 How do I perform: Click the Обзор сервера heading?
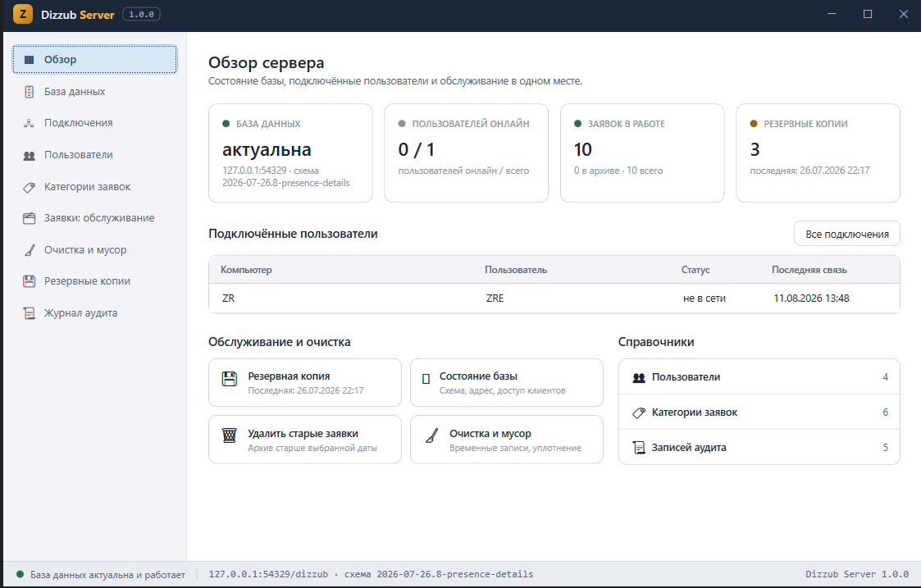[266, 62]
